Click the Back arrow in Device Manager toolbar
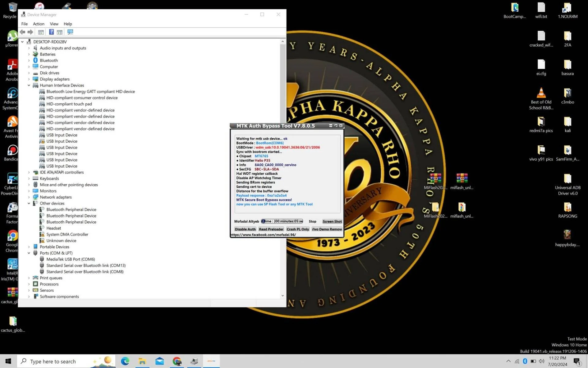This screenshot has height=368, width=588. (22, 32)
